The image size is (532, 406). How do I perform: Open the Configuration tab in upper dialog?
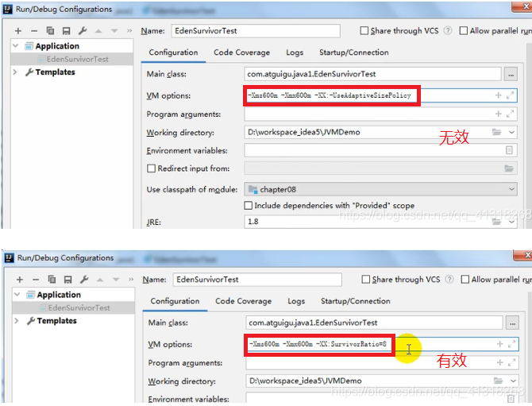pos(173,52)
